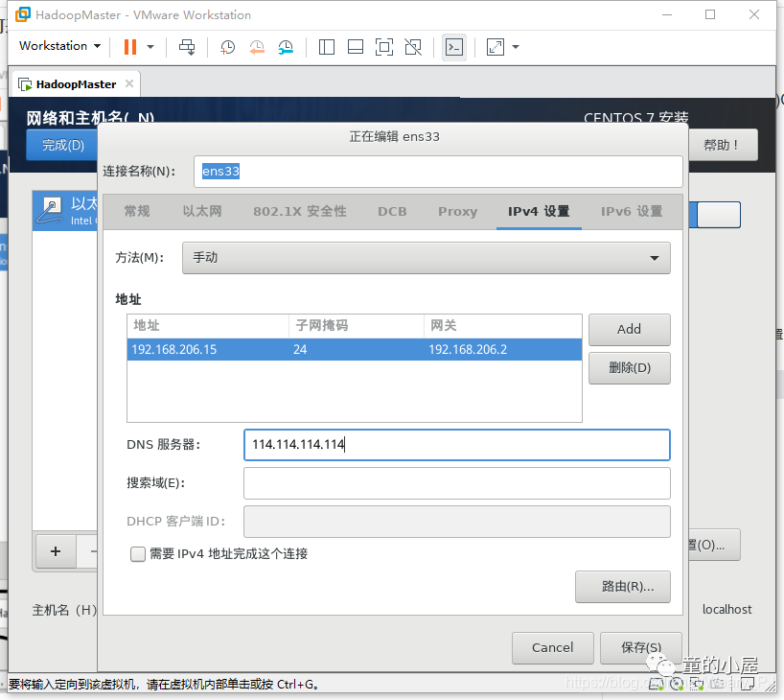Open the power options dropdown arrow beside pause
This screenshot has height=700, width=784.
click(x=150, y=47)
